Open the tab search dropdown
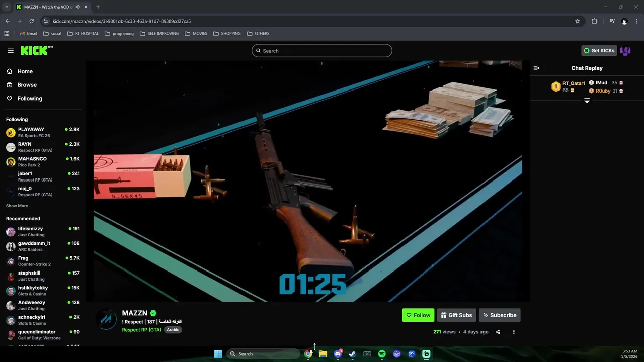This screenshot has height=362, width=644. click(x=7, y=7)
